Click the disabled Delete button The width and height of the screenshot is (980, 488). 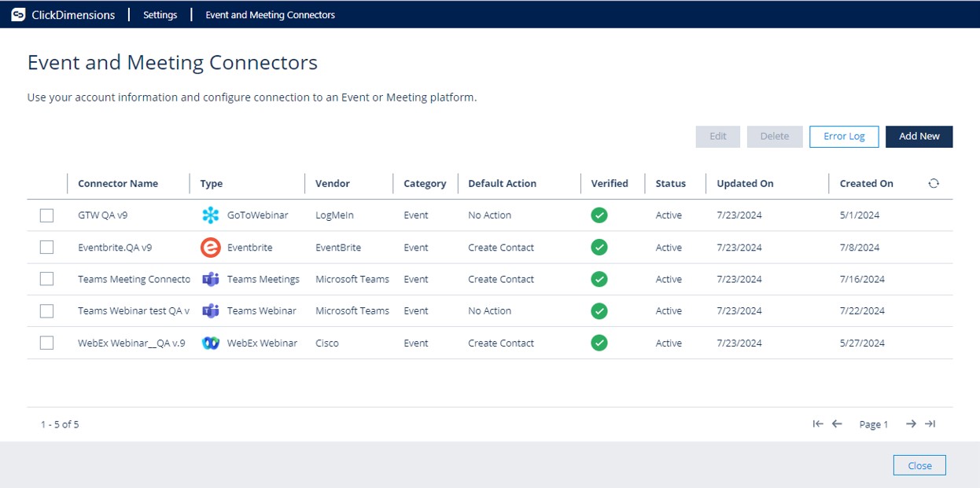[775, 137]
